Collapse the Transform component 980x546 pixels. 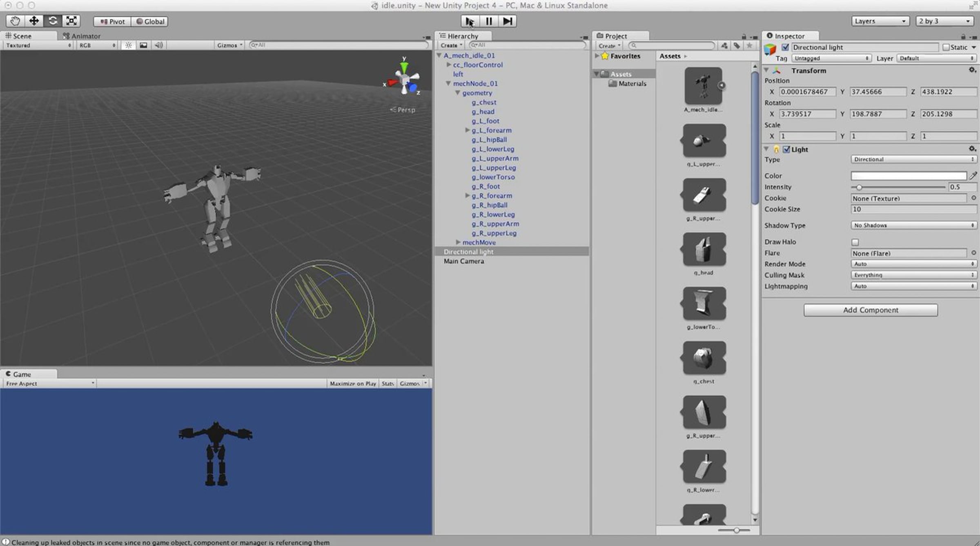[x=766, y=70]
